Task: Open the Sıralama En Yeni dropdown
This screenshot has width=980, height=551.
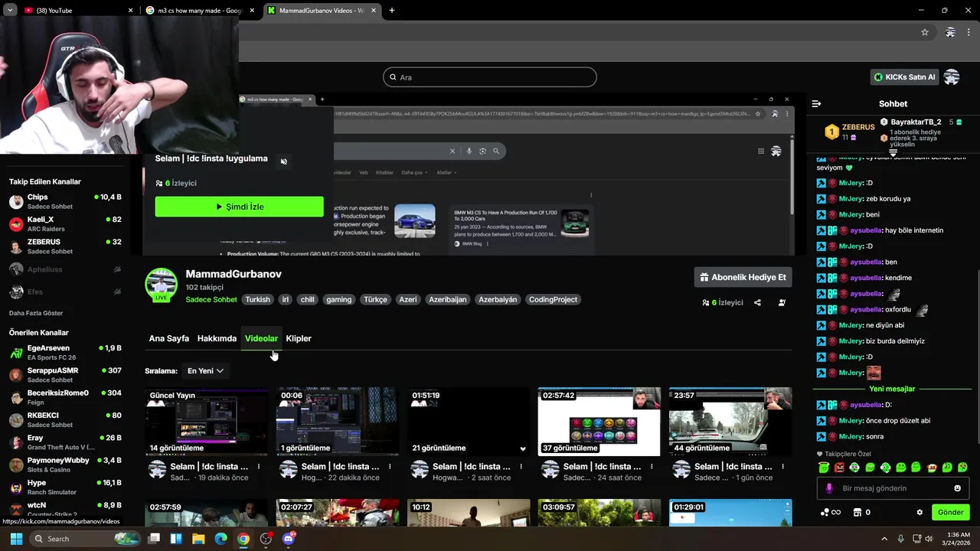Action: (x=205, y=370)
